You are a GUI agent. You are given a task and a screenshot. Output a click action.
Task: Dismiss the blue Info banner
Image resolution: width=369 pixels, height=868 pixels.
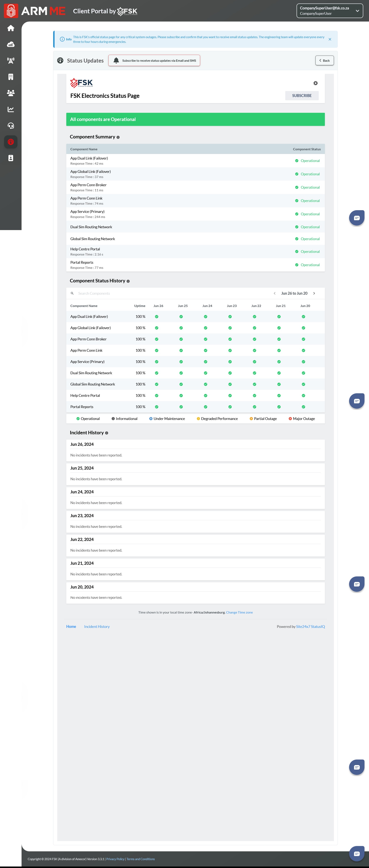[x=330, y=39]
